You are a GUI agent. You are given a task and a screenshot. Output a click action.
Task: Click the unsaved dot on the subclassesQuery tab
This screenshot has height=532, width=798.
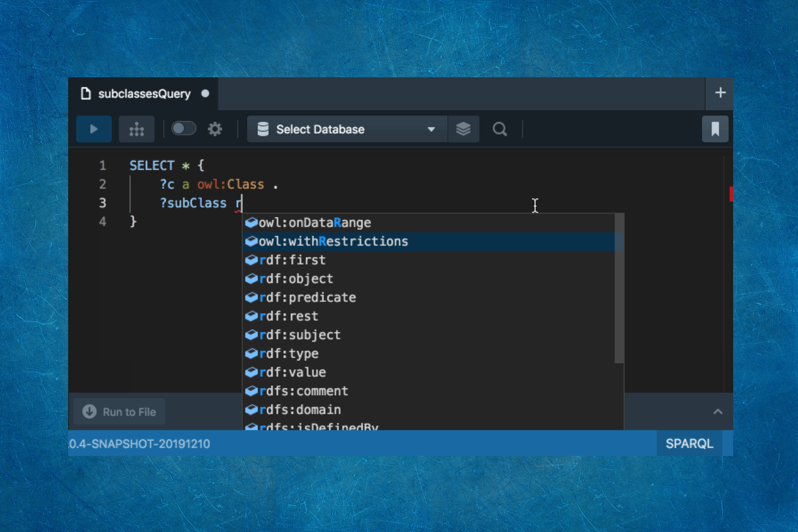point(205,94)
